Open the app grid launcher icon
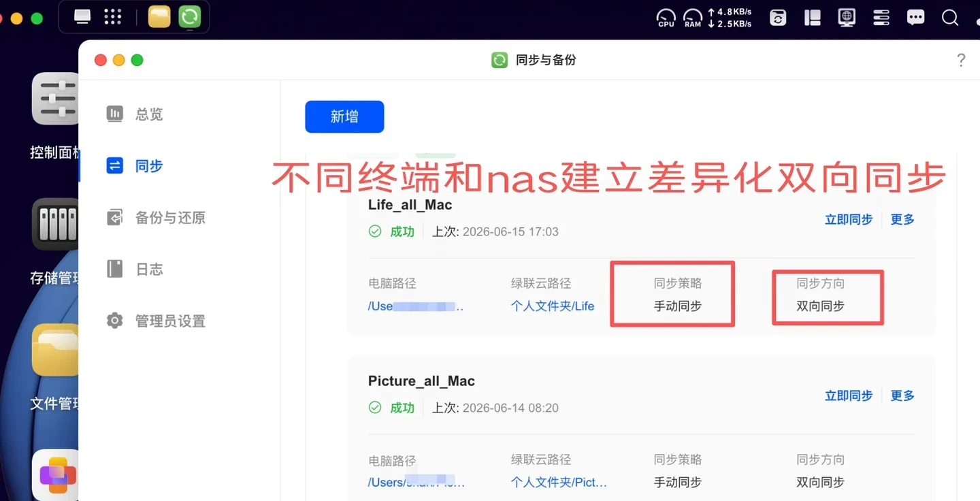 [113, 16]
